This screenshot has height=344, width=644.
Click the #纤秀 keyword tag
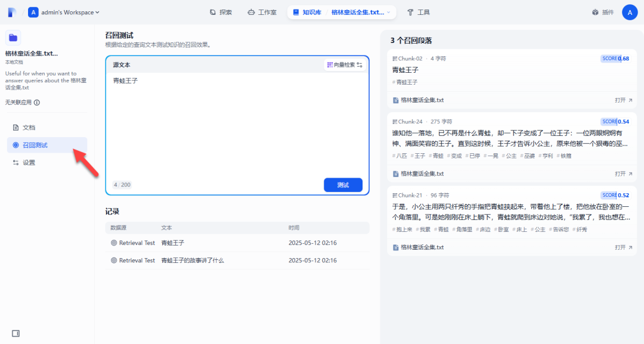tap(580, 230)
